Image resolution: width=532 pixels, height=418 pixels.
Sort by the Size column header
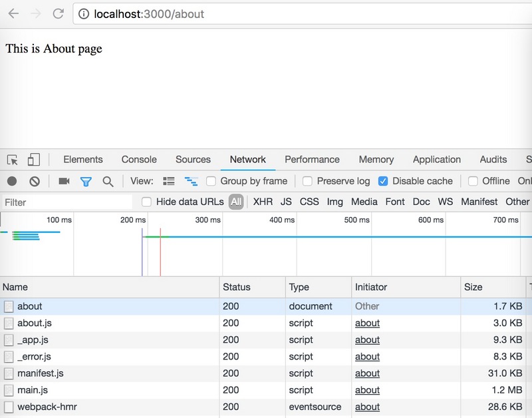[x=493, y=287]
